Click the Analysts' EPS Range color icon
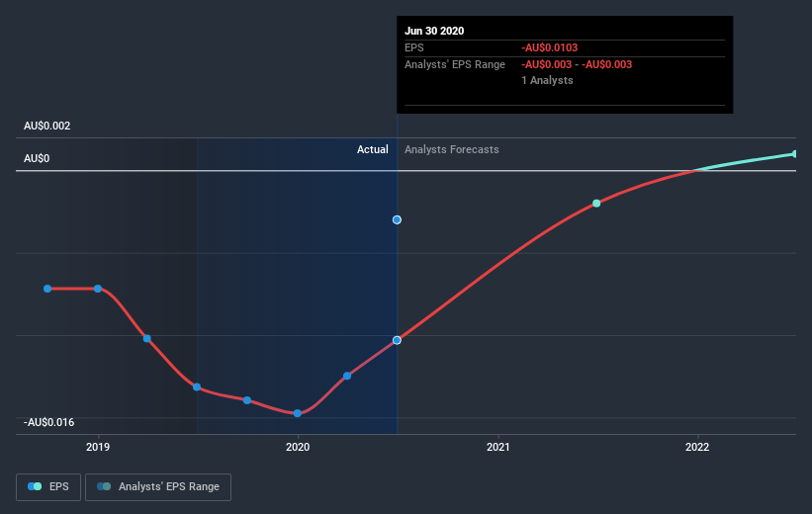 point(104,486)
